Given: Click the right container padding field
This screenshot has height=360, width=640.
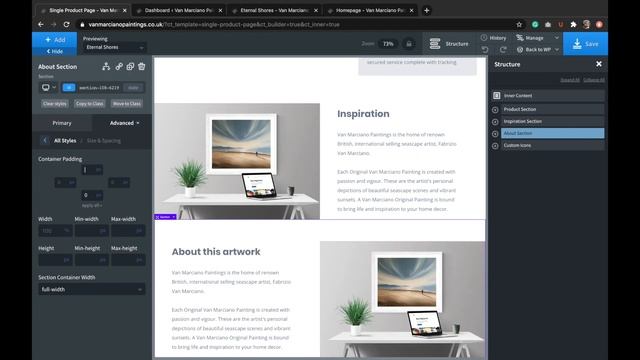Looking at the screenshot, I should pyautogui.click(x=119, y=182).
